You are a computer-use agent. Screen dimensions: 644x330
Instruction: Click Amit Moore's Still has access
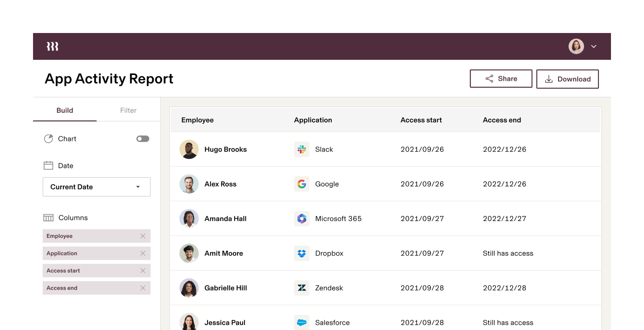(508, 253)
